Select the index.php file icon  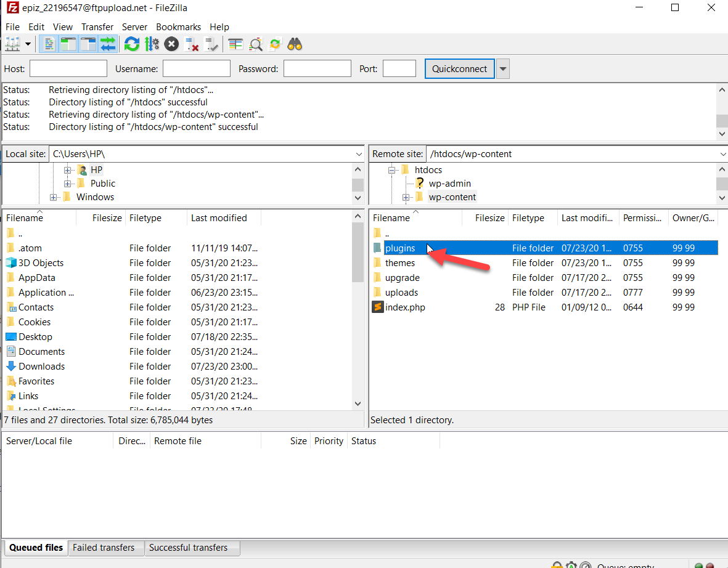(378, 307)
